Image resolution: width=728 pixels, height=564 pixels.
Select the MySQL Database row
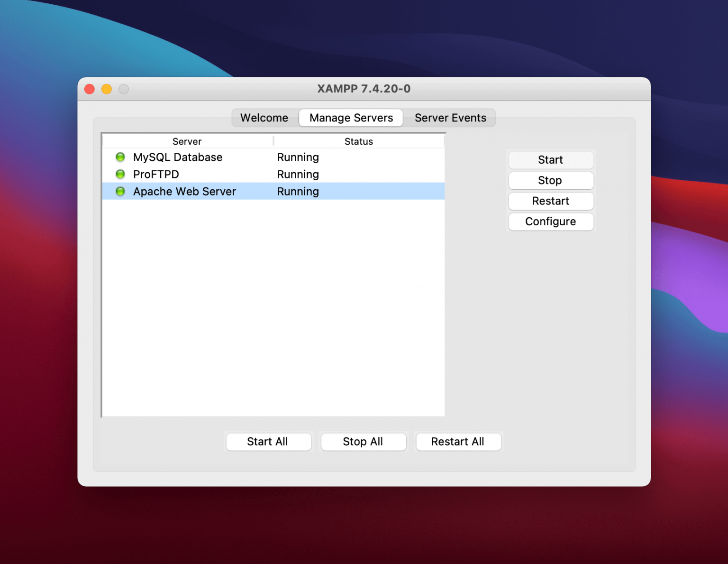pos(178,157)
